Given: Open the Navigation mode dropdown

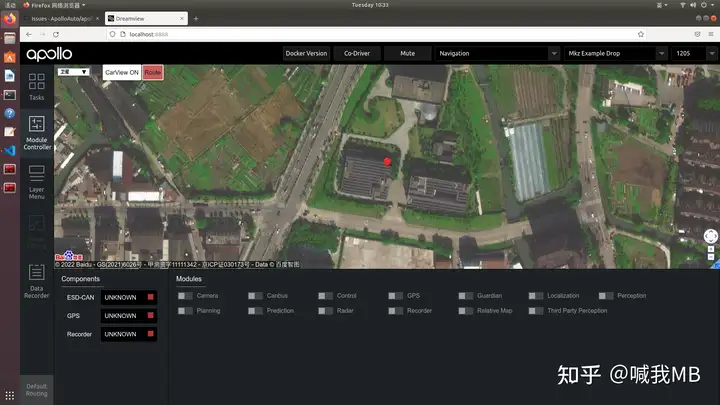Looking at the screenshot, I should tap(497, 53).
